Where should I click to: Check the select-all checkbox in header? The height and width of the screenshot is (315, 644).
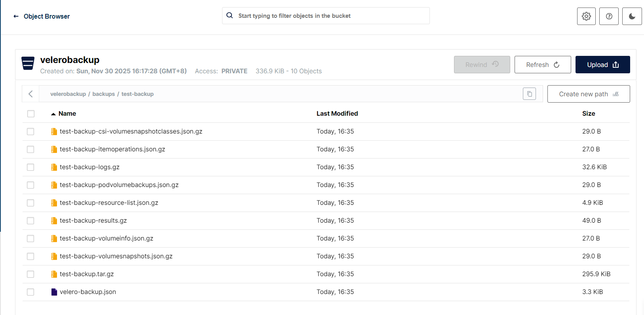tap(31, 114)
